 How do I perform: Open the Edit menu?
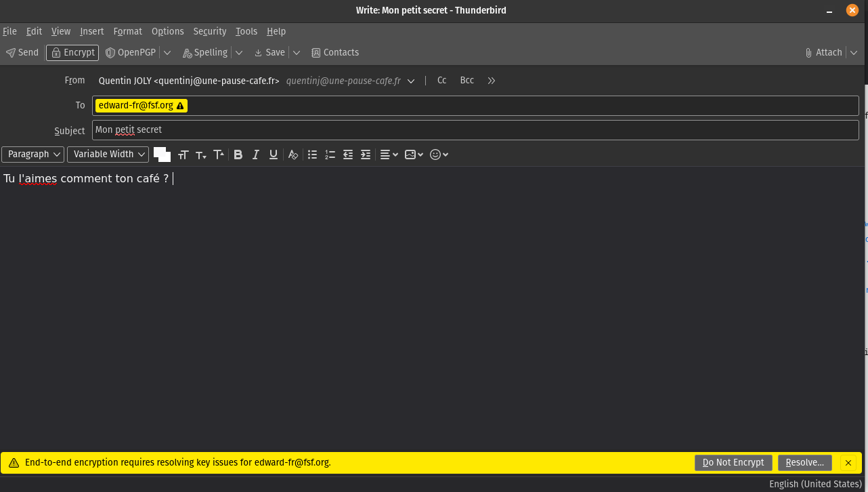34,31
